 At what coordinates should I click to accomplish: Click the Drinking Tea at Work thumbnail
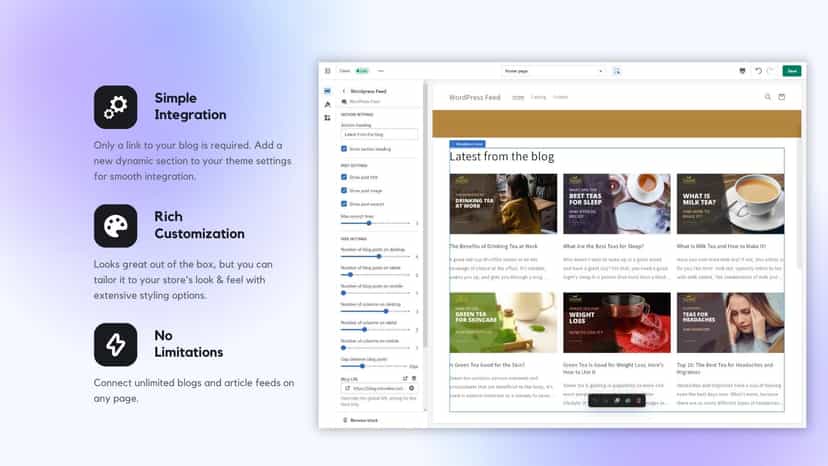[503, 204]
